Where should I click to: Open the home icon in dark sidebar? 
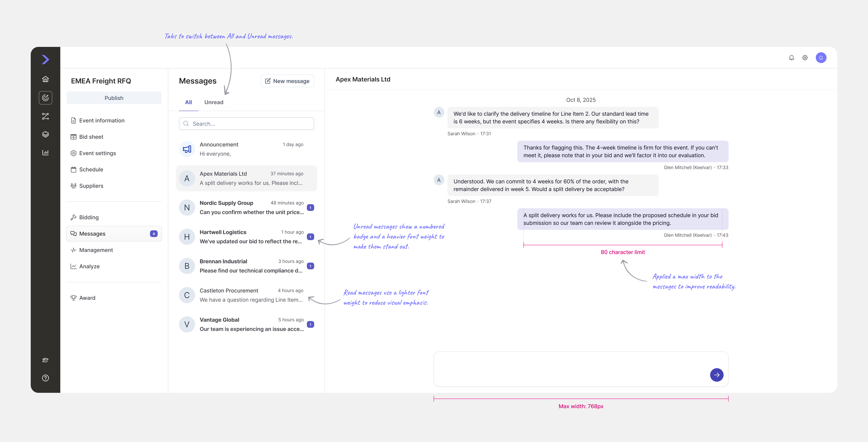click(x=46, y=79)
